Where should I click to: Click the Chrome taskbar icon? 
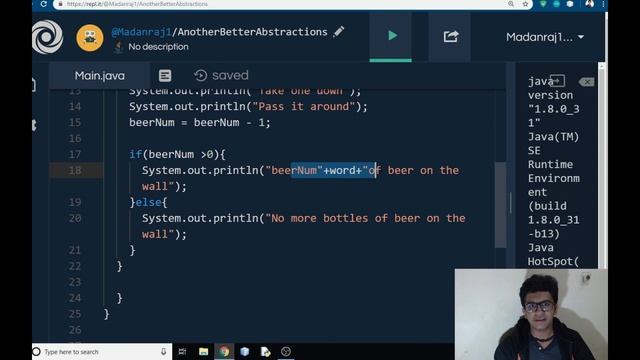pos(224,351)
